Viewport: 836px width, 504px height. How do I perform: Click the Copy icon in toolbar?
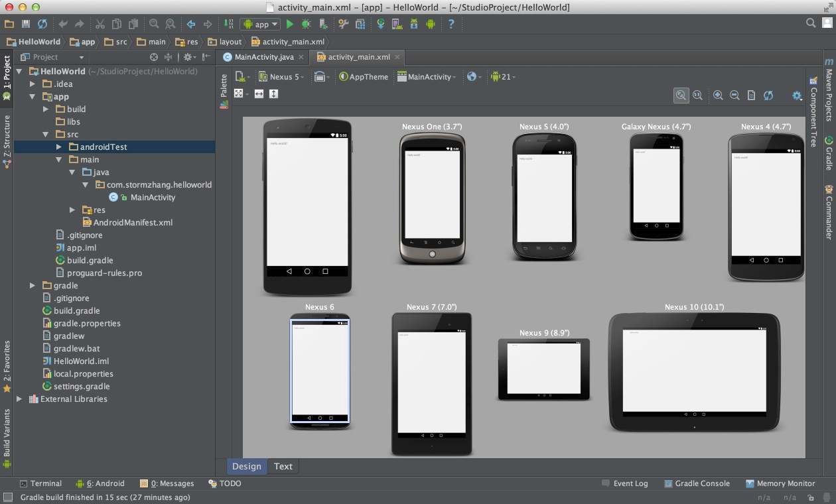tap(117, 24)
